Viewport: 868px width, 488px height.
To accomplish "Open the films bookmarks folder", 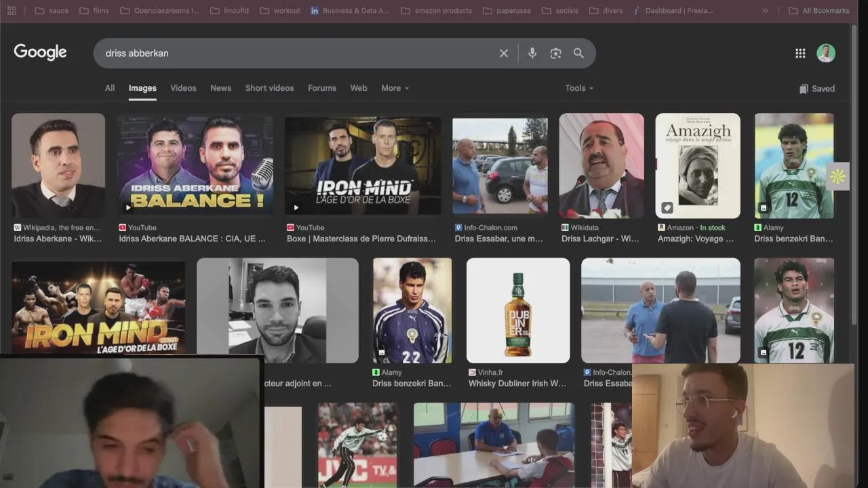I will click(94, 11).
